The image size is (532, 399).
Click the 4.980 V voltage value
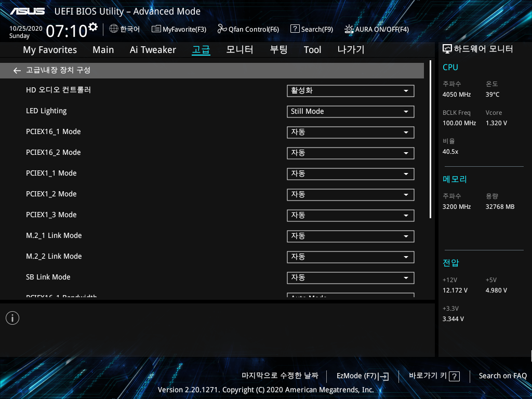coord(496,290)
